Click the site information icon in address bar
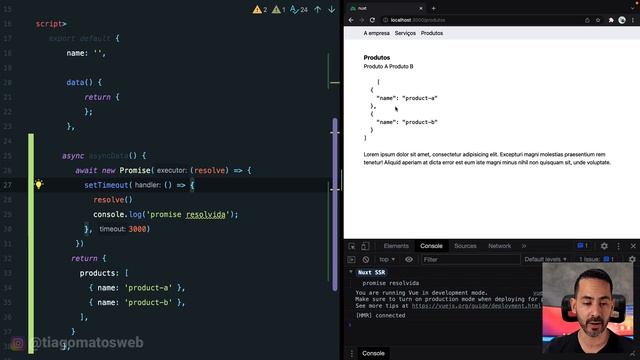 tap(385, 20)
